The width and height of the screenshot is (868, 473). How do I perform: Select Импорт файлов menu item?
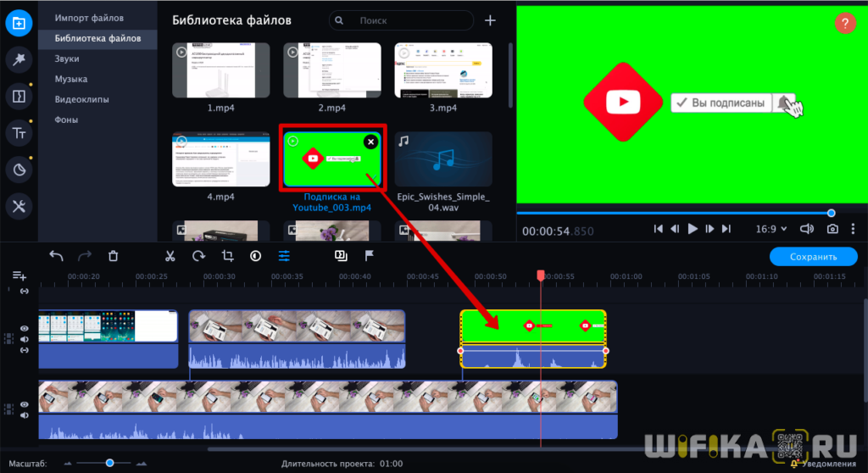[89, 18]
